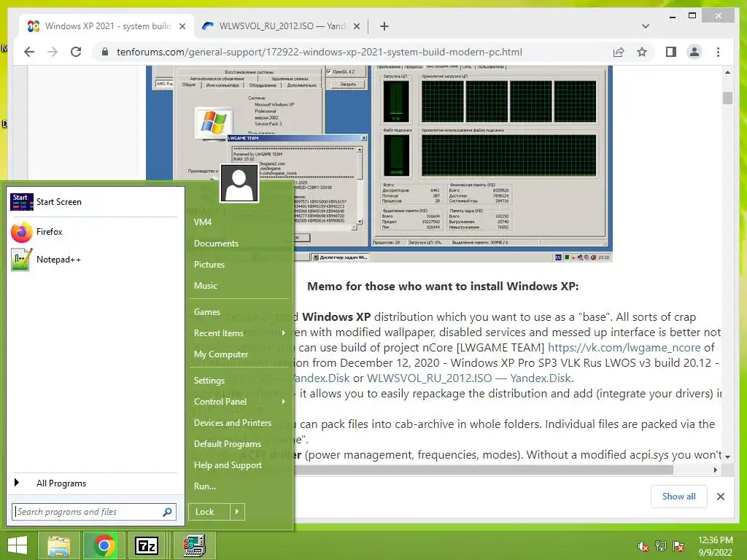This screenshot has height=560, width=747.
Task: Click the horizontal scrollbar in the page
Action: click(x=483, y=470)
